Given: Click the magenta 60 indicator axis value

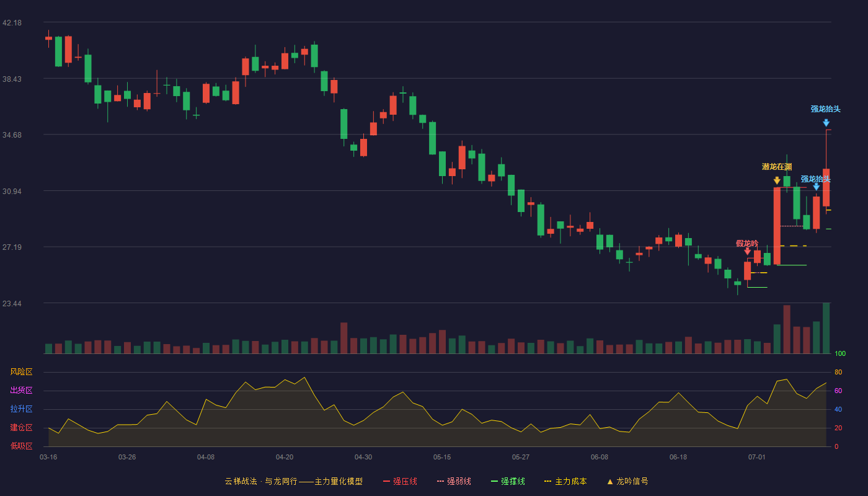Looking at the screenshot, I should point(838,391).
